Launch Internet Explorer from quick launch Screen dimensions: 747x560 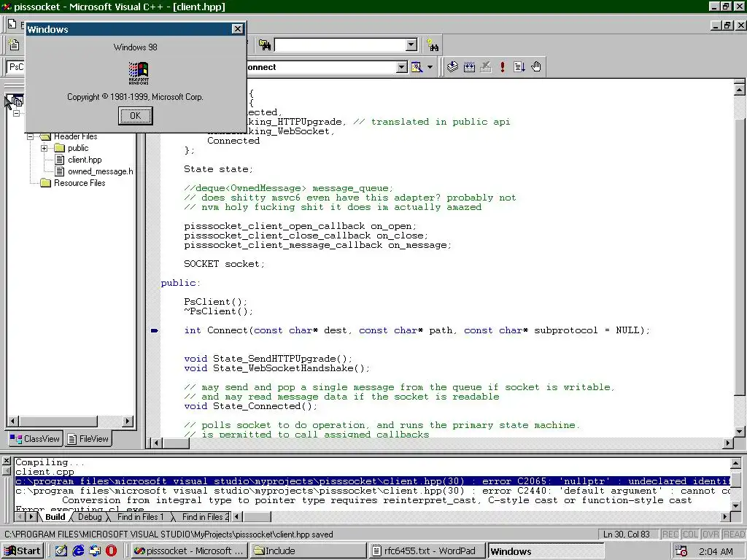[x=77, y=551]
